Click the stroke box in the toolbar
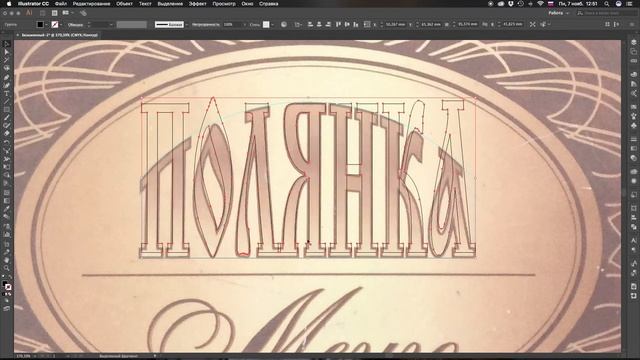The width and height of the screenshot is (640, 360). click(x=8, y=287)
